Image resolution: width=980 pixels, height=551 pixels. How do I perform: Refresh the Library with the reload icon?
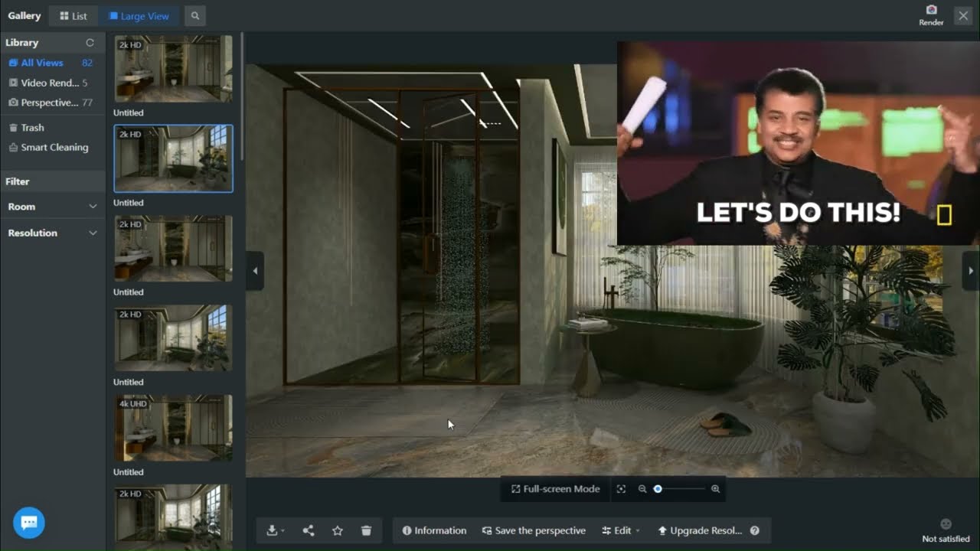(x=90, y=43)
